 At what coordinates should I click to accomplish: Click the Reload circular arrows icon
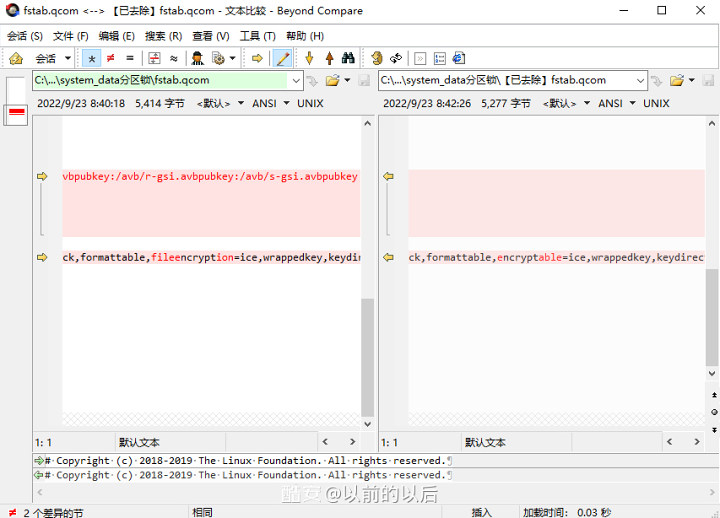click(396, 58)
